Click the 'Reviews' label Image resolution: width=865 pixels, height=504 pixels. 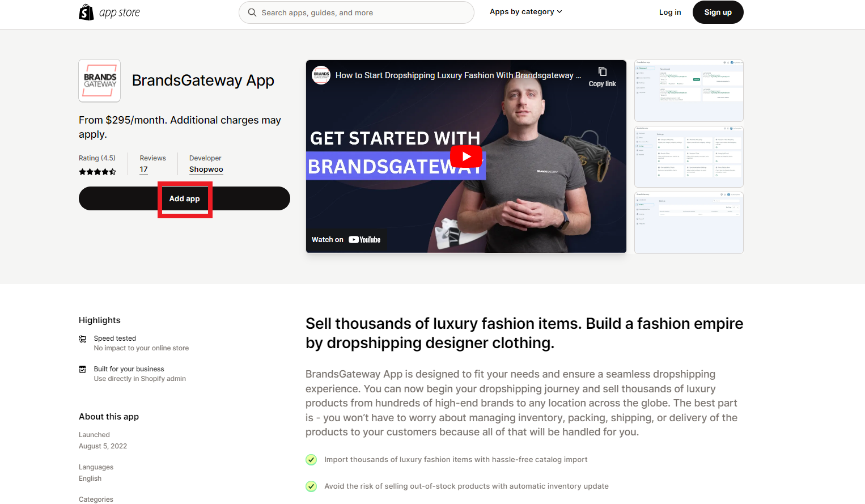coord(153,158)
